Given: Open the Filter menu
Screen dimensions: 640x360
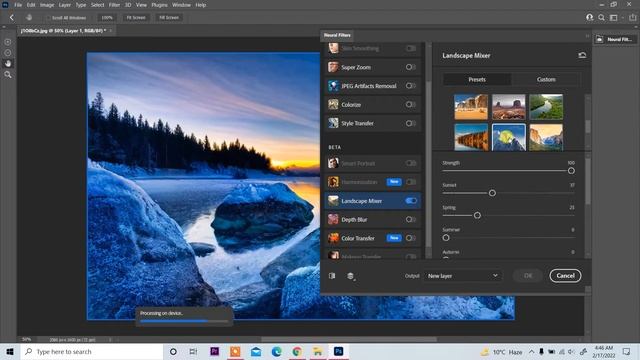Looking at the screenshot, I should pyautogui.click(x=114, y=5).
